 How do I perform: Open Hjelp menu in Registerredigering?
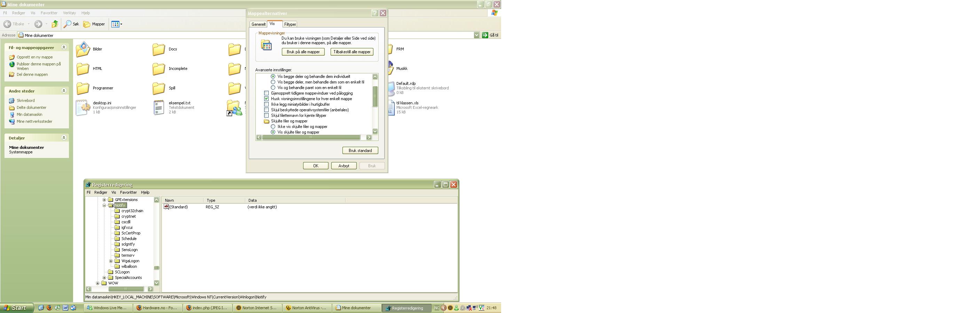pos(145,192)
